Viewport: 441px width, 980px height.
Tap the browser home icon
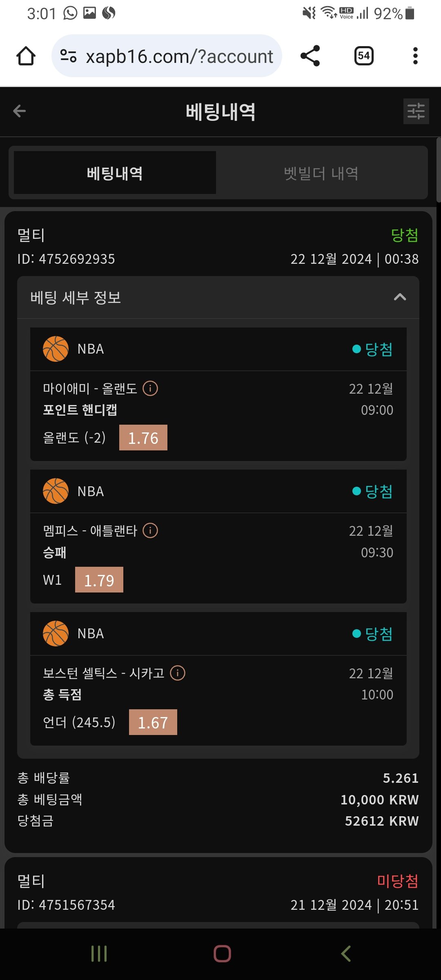pyautogui.click(x=26, y=56)
